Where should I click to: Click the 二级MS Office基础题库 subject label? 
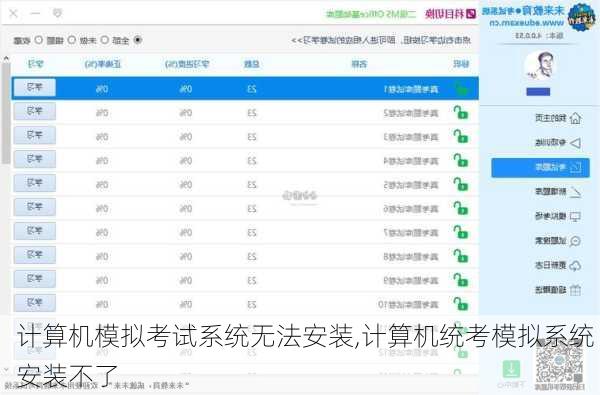pos(370,14)
